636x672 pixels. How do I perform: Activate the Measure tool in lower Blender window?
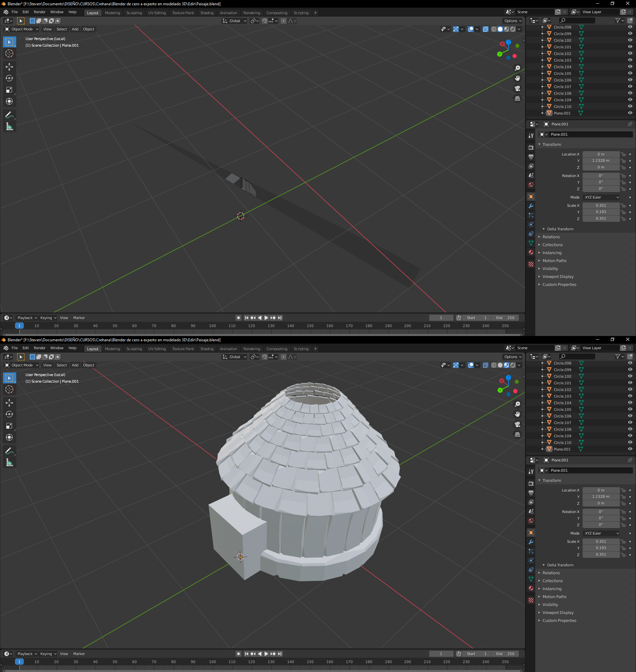click(9, 463)
